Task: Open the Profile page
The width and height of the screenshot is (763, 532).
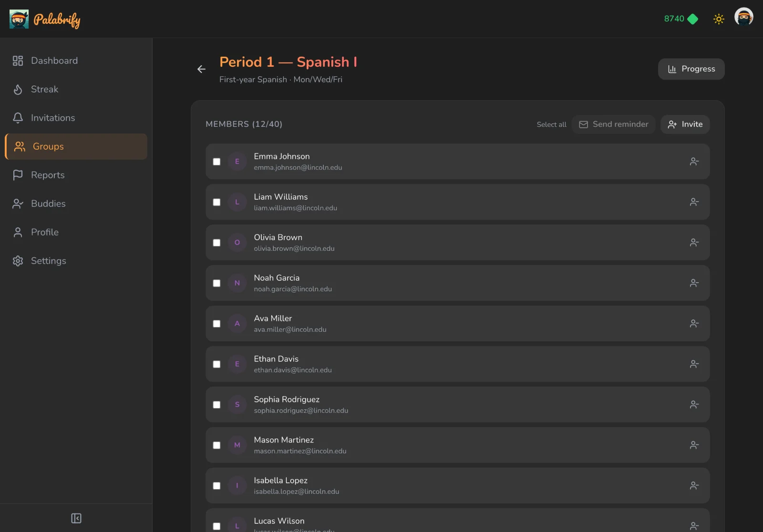Action: [76, 232]
